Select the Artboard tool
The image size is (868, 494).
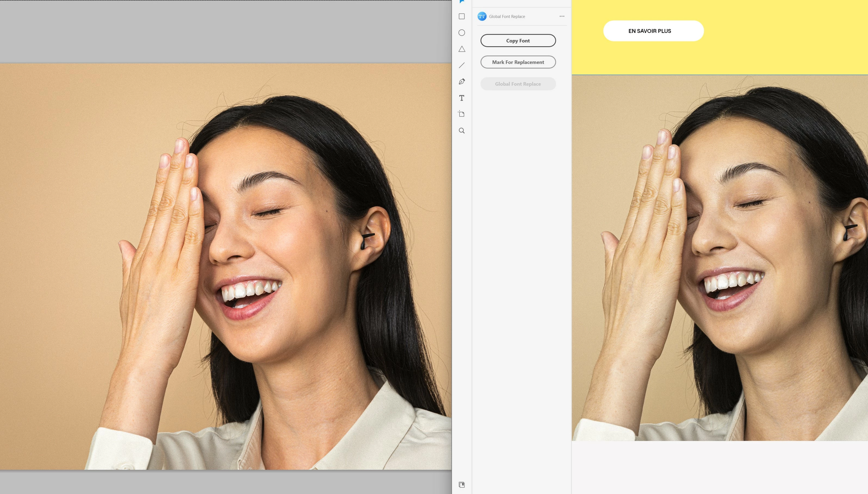(x=461, y=114)
